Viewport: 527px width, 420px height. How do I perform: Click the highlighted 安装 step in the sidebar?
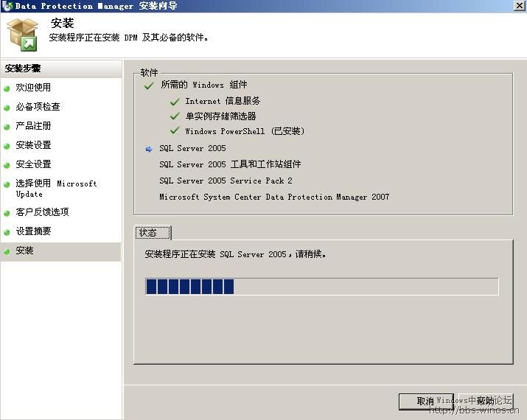coord(24,251)
